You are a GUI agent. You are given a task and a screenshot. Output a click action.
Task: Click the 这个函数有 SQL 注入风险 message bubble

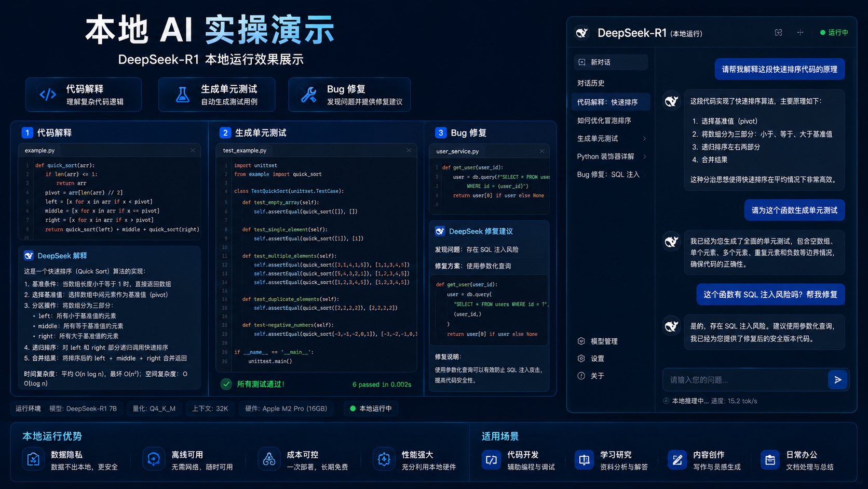(x=770, y=294)
